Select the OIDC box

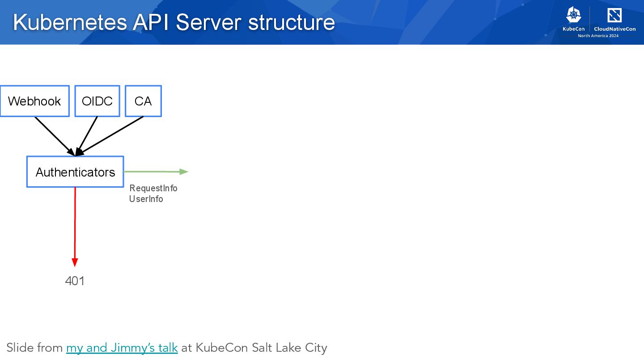[97, 101]
